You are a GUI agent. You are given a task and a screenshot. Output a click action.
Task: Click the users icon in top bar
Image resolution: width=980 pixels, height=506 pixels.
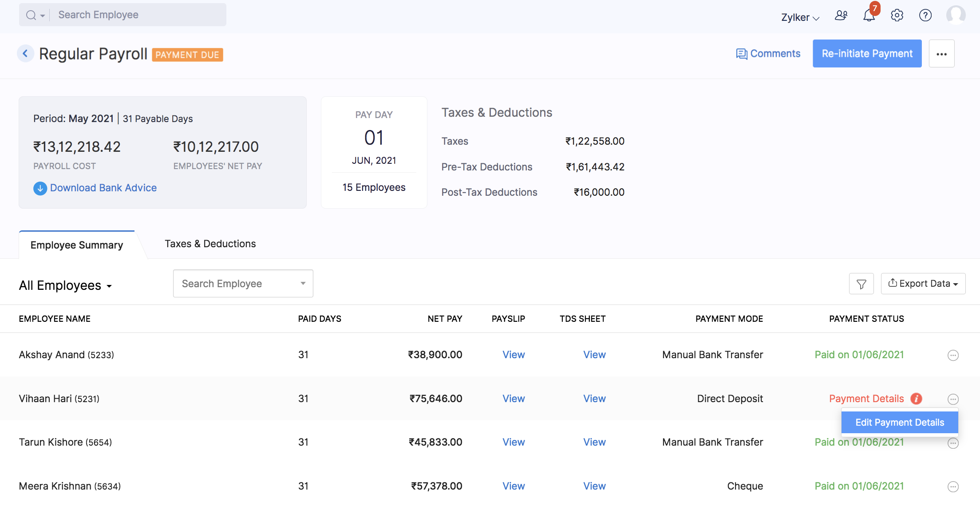coord(841,16)
